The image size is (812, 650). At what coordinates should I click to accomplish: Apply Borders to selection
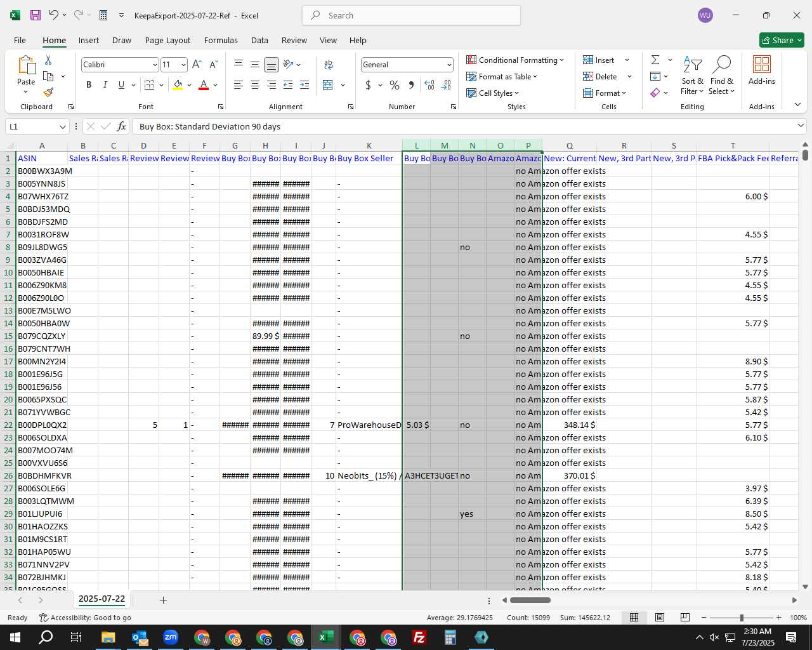[x=150, y=85]
